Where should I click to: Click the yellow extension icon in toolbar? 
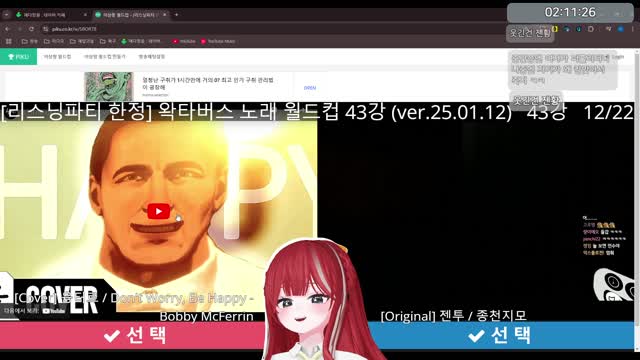click(x=555, y=29)
